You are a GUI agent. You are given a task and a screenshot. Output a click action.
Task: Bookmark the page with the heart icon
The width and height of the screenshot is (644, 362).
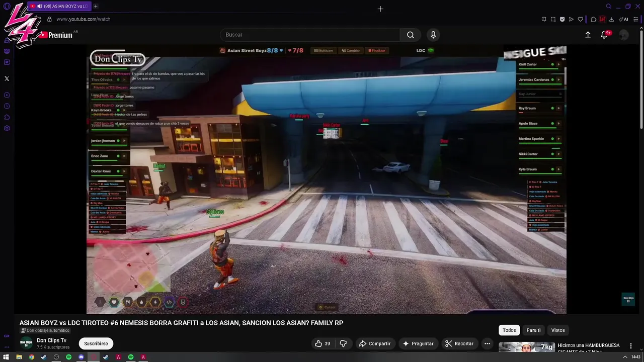(580, 19)
